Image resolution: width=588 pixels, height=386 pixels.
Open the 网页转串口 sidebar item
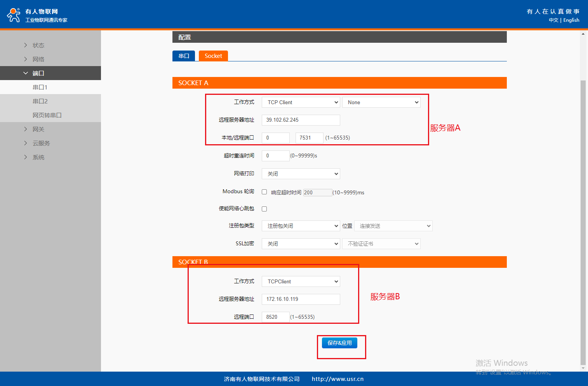pos(47,115)
